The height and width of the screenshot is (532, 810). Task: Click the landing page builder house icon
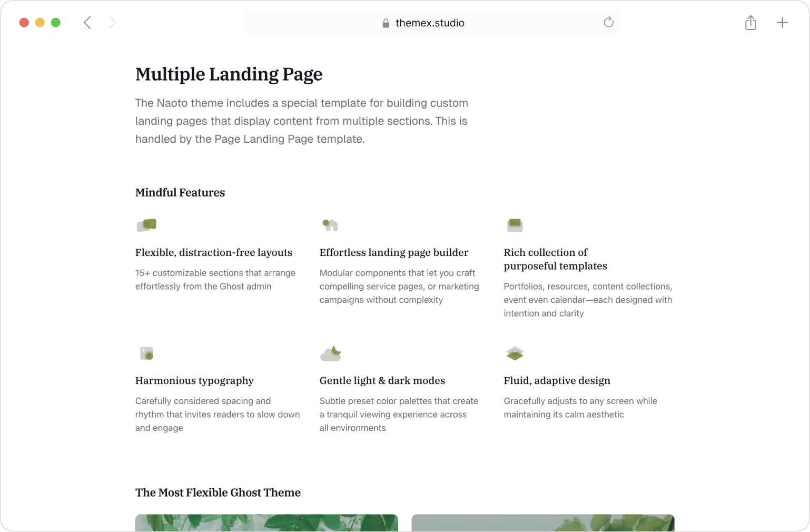coord(330,225)
